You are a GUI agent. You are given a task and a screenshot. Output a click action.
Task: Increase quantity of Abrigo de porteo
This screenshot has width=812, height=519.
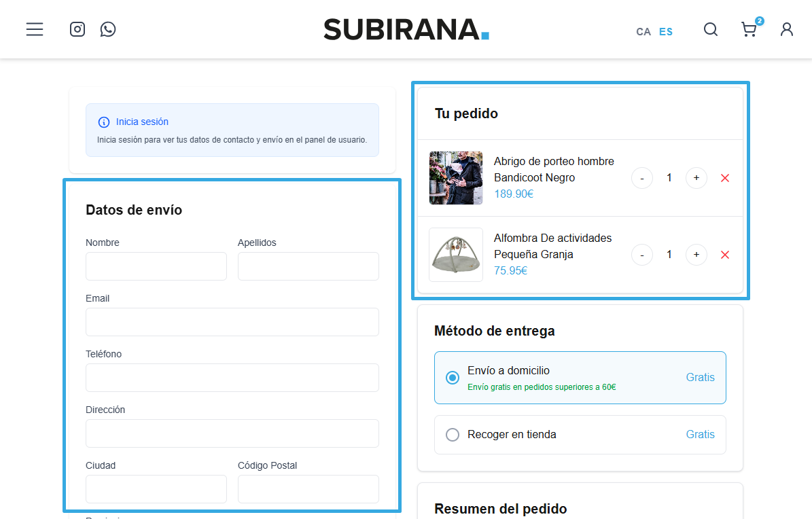696,178
